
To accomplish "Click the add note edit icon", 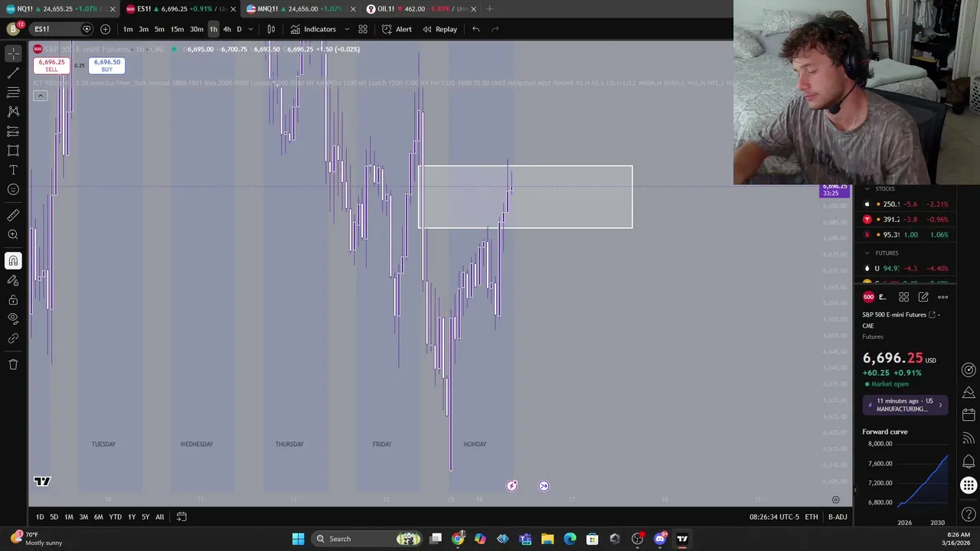I will (x=923, y=297).
